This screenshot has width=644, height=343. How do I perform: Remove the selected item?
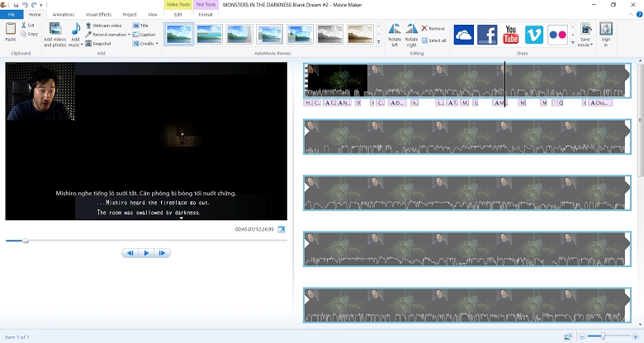click(433, 28)
